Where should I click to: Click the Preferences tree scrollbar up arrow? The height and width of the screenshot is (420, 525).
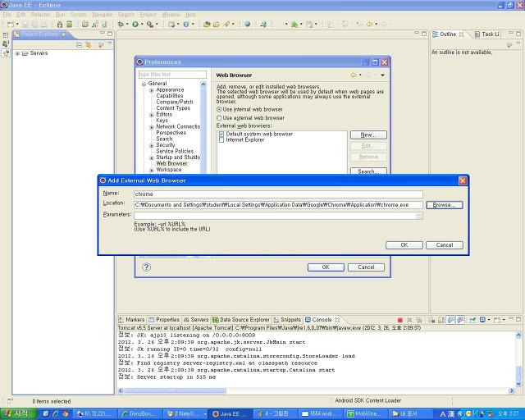click(x=203, y=84)
